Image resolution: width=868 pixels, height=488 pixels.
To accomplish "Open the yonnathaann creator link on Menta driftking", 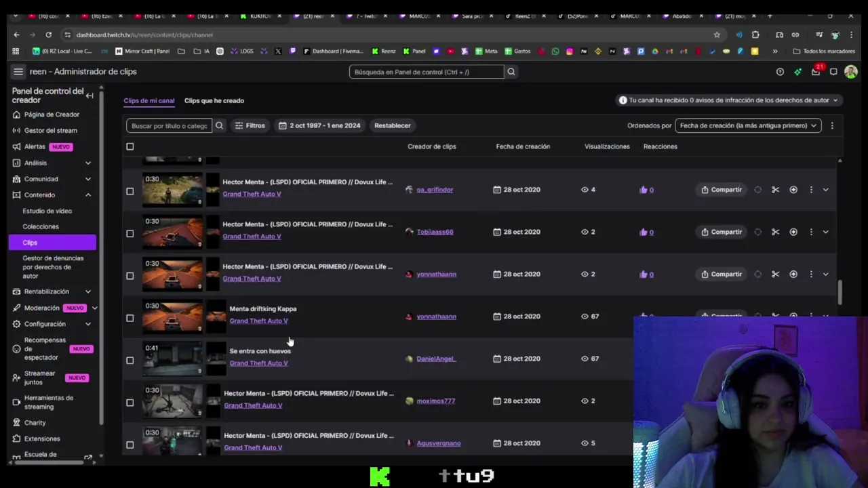I will coord(436,317).
